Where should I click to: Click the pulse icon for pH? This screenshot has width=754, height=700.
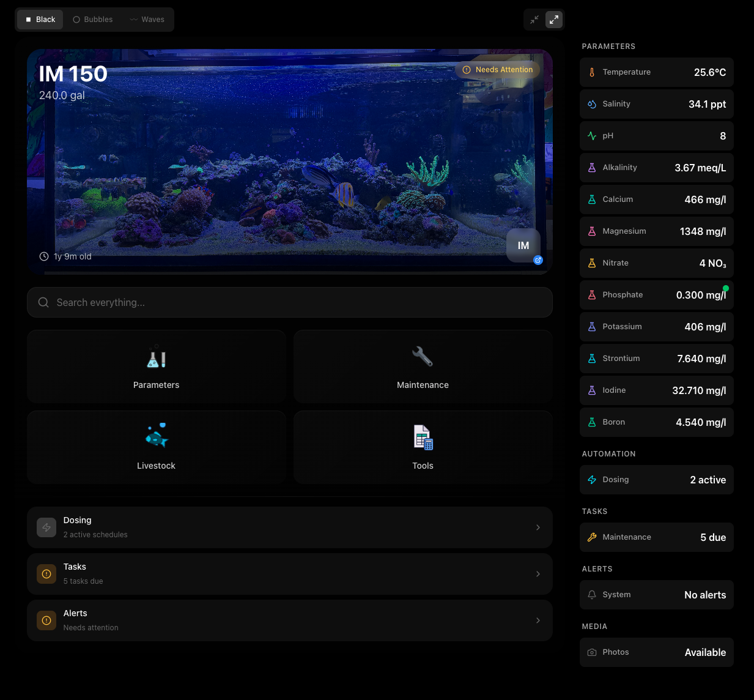tap(592, 136)
